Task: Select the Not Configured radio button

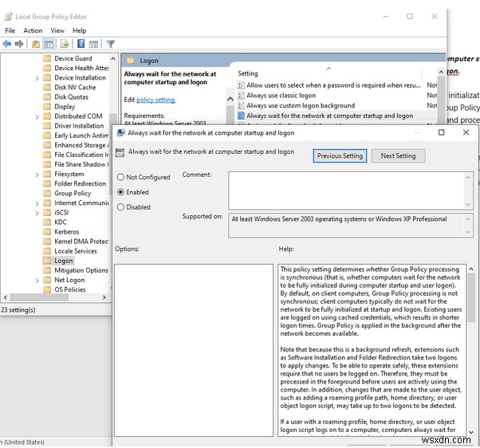Action: coord(121,177)
